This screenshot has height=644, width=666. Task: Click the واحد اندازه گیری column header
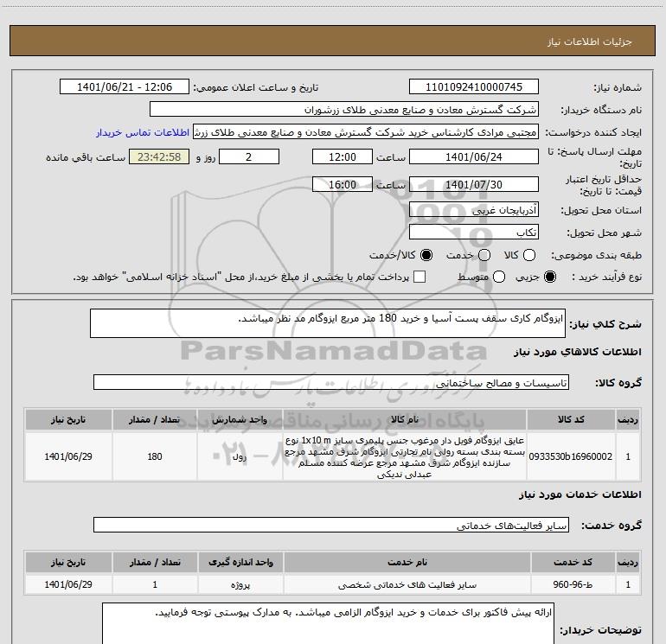point(240,562)
